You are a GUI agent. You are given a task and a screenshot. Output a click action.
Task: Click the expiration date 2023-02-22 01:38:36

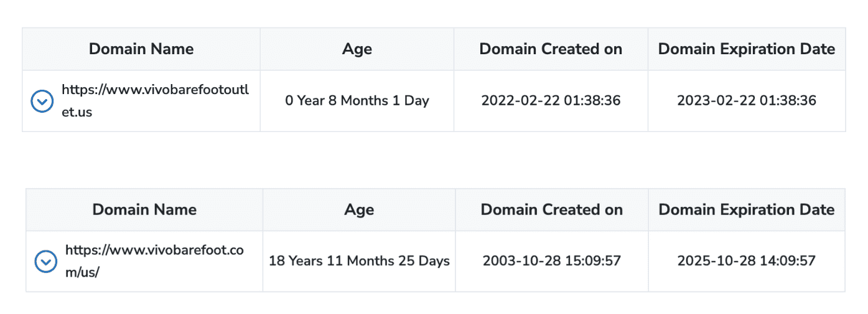[x=747, y=101]
